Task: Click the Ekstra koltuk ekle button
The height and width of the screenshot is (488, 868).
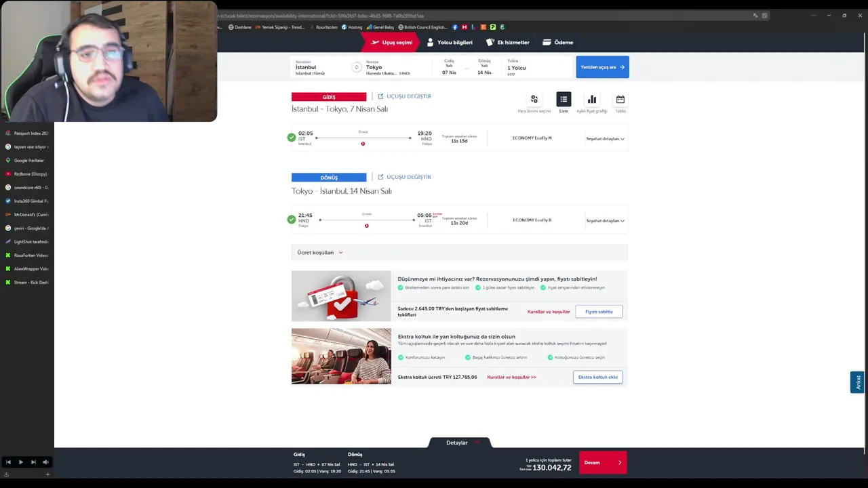Action: point(597,377)
